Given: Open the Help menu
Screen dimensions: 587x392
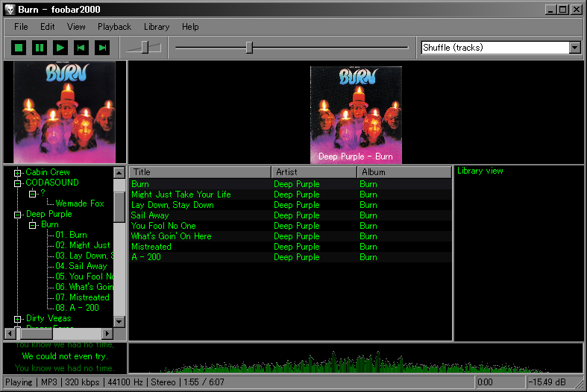Looking at the screenshot, I should [190, 27].
